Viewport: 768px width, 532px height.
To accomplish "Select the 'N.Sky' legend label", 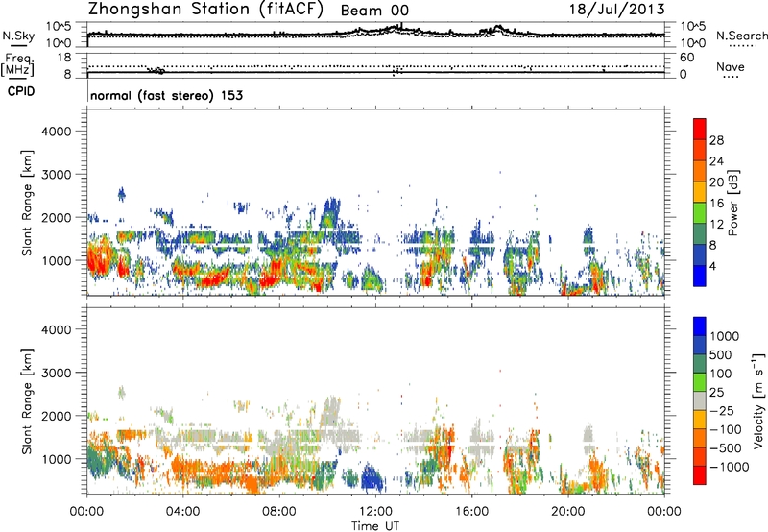I will pyautogui.click(x=18, y=36).
